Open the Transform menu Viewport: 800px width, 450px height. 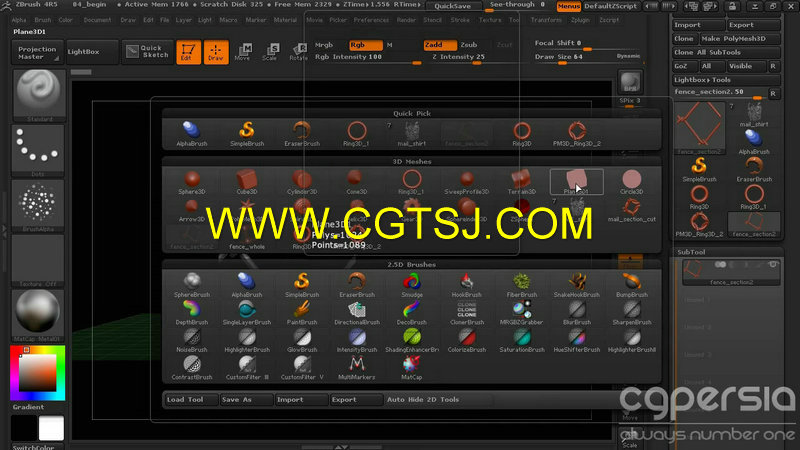pos(546,20)
